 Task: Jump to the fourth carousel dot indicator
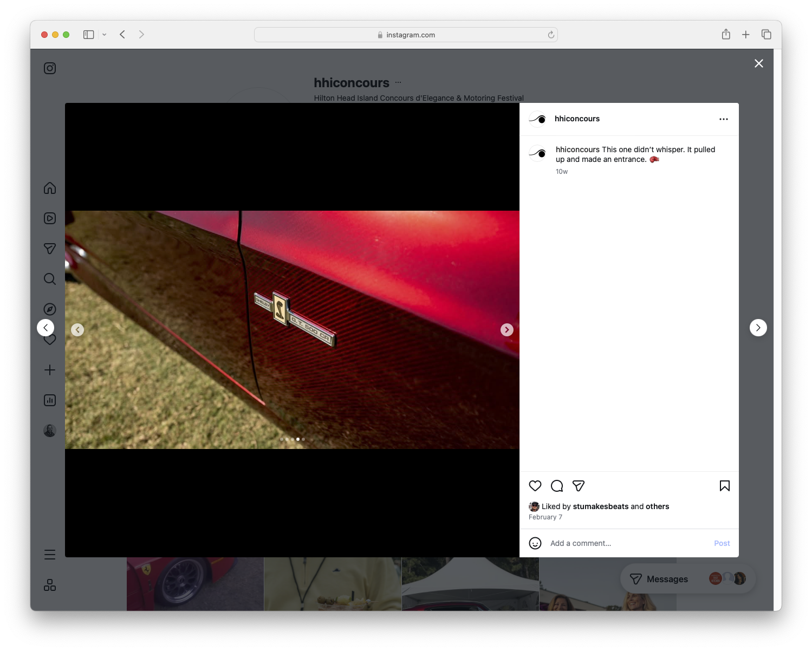tap(297, 439)
